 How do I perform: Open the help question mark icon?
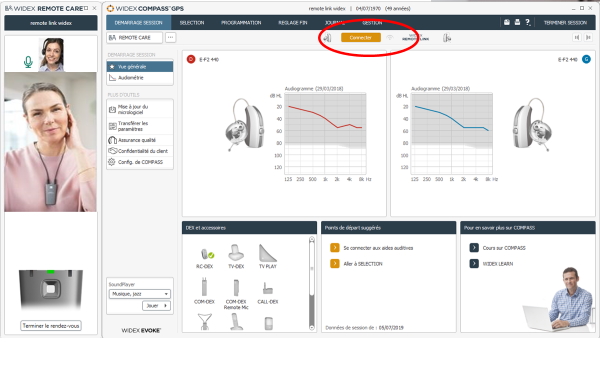tap(528, 23)
